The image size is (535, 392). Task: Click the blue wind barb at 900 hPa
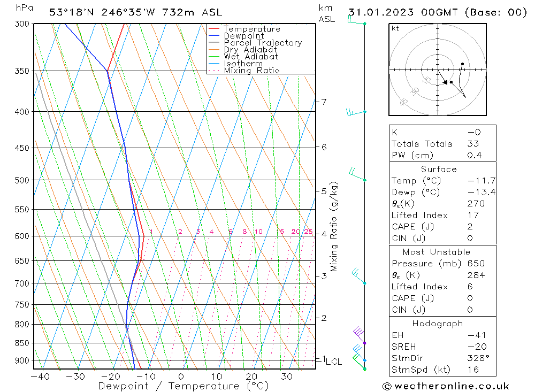[x=359, y=353]
